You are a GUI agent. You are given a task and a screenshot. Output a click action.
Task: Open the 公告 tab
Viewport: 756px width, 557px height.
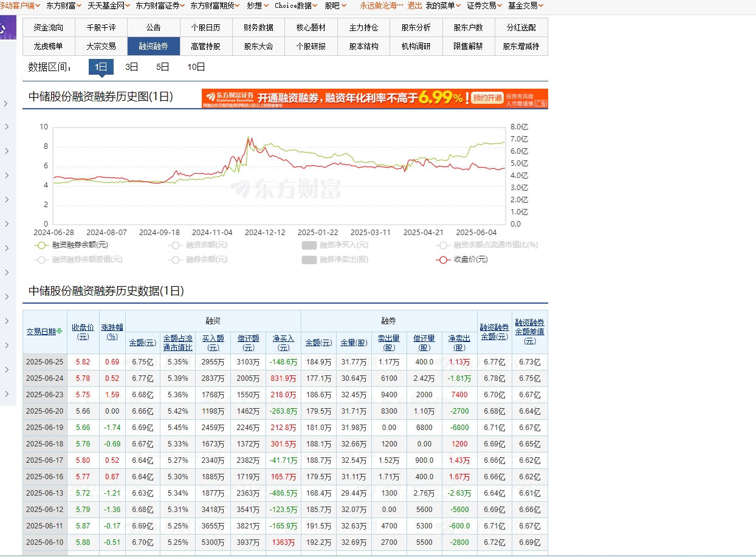coord(154,27)
